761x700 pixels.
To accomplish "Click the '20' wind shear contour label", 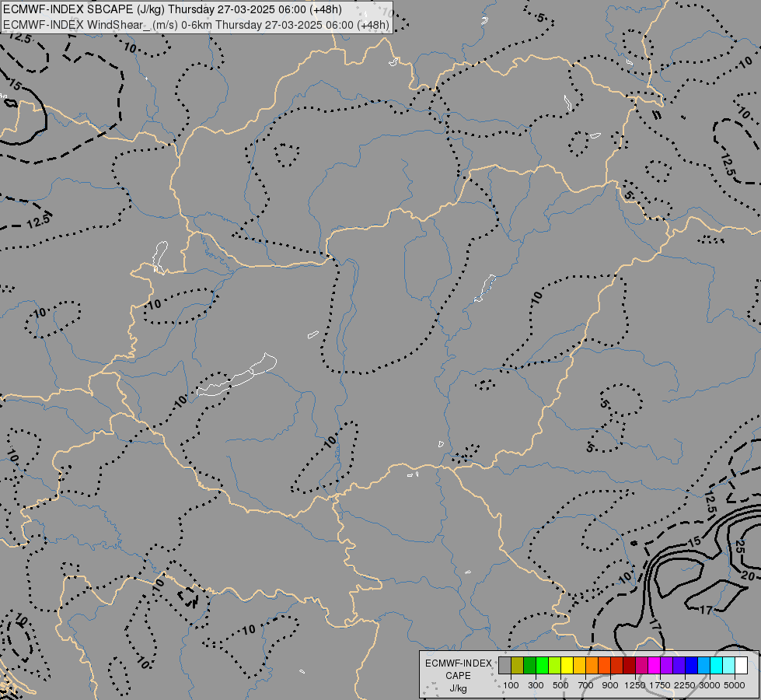I will pos(748,576).
